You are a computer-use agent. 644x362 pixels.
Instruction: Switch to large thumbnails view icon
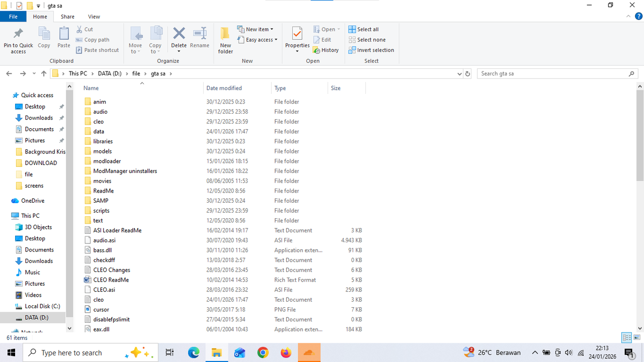click(637, 338)
